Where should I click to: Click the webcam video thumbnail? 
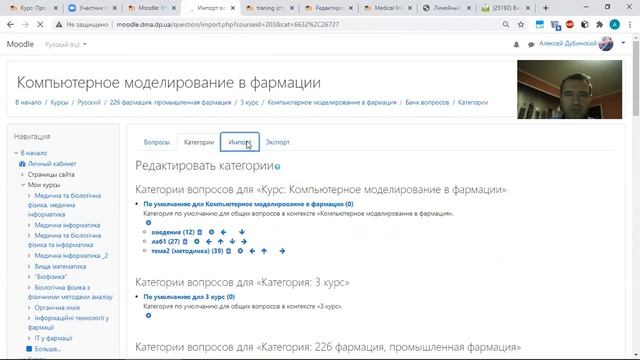570,89
